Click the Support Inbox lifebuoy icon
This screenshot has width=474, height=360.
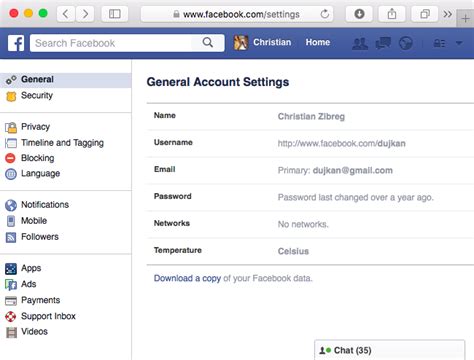tap(11, 316)
